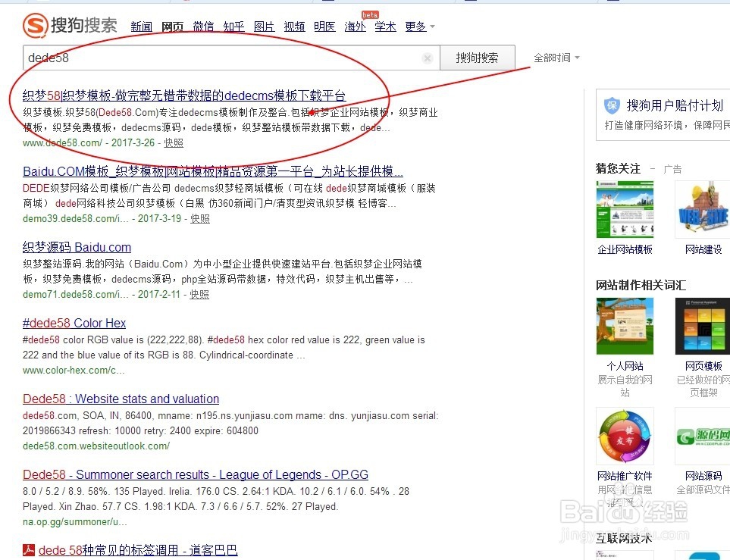View 快照 for the www.dede58.com result
Screen dimensions: 730x560
(174, 143)
